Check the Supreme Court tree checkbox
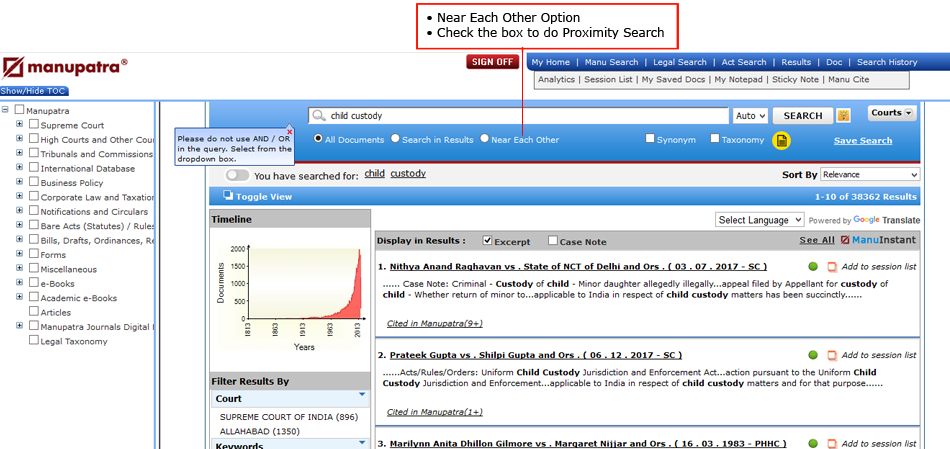 pos(34,125)
